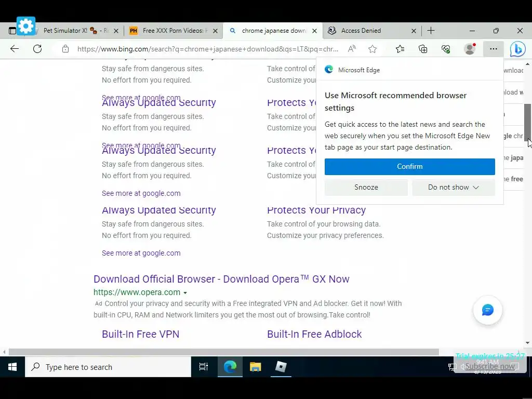Confirm Microsoft recommended browser settings
This screenshot has height=399, width=532.
409,167
